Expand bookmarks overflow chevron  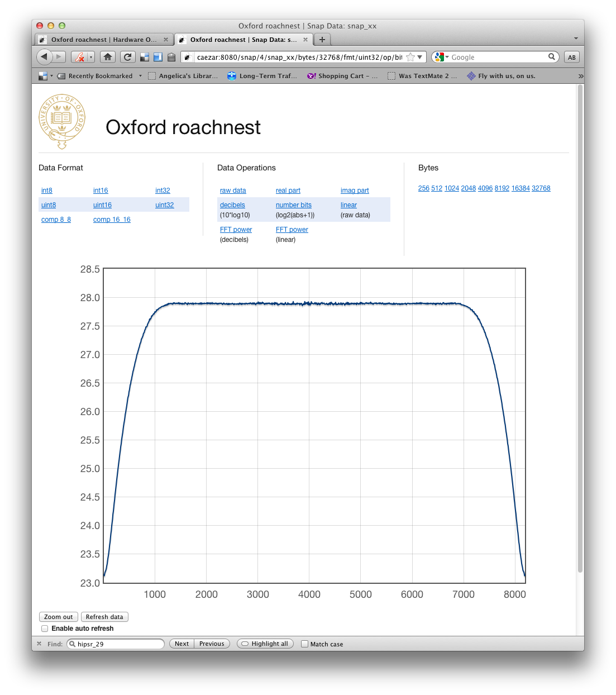point(580,76)
